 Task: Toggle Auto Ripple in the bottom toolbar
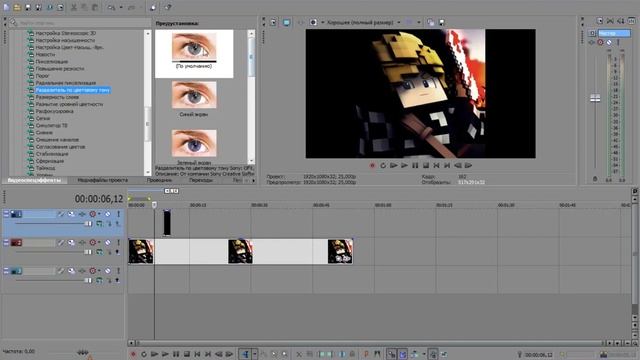(x=414, y=354)
